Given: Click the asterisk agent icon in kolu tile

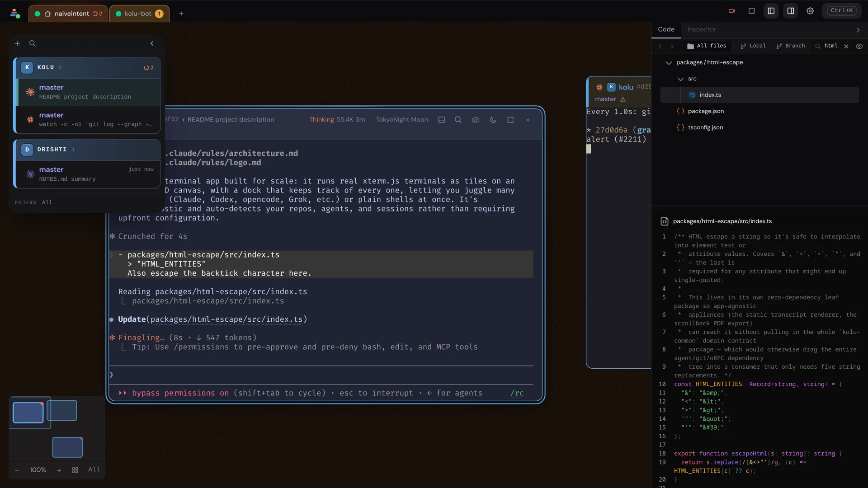Looking at the screenshot, I should pos(599,87).
